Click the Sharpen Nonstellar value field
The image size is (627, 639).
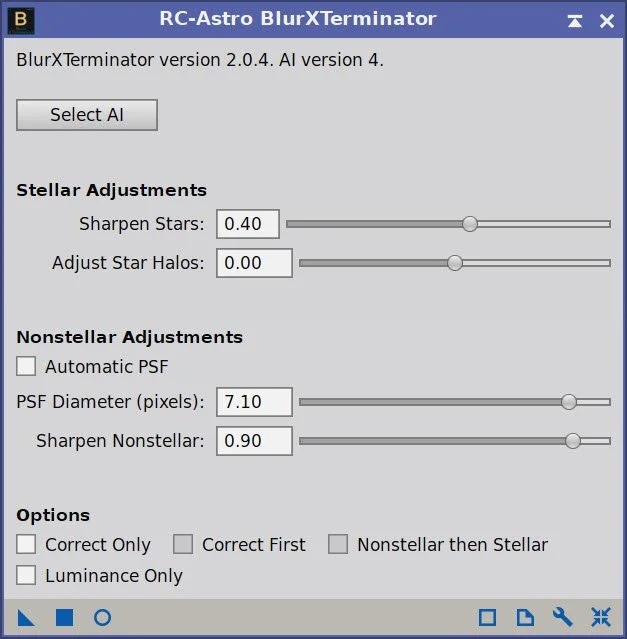(254, 441)
